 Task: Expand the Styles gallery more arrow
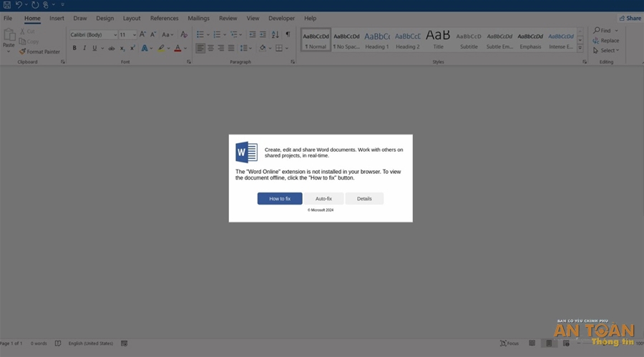580,49
